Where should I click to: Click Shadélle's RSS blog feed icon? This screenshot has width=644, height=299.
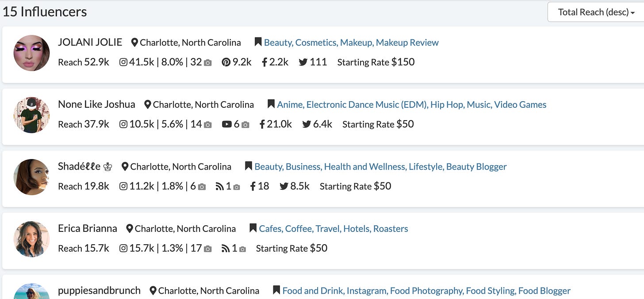tap(220, 186)
